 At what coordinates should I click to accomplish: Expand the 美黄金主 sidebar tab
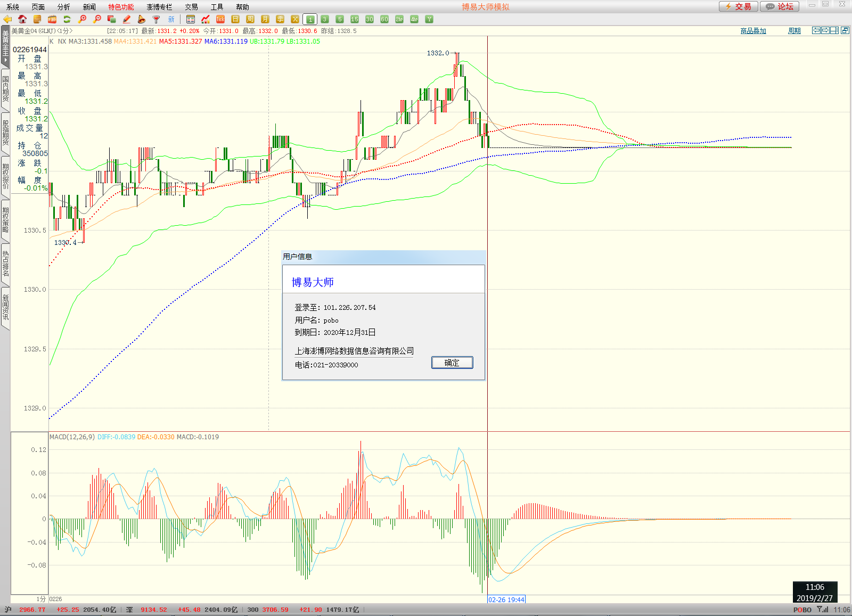[5, 47]
